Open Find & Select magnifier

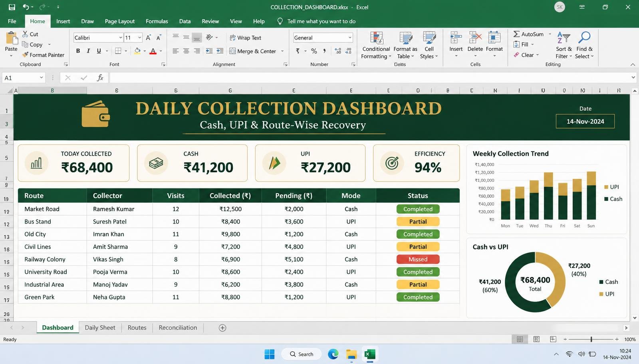pyautogui.click(x=584, y=45)
